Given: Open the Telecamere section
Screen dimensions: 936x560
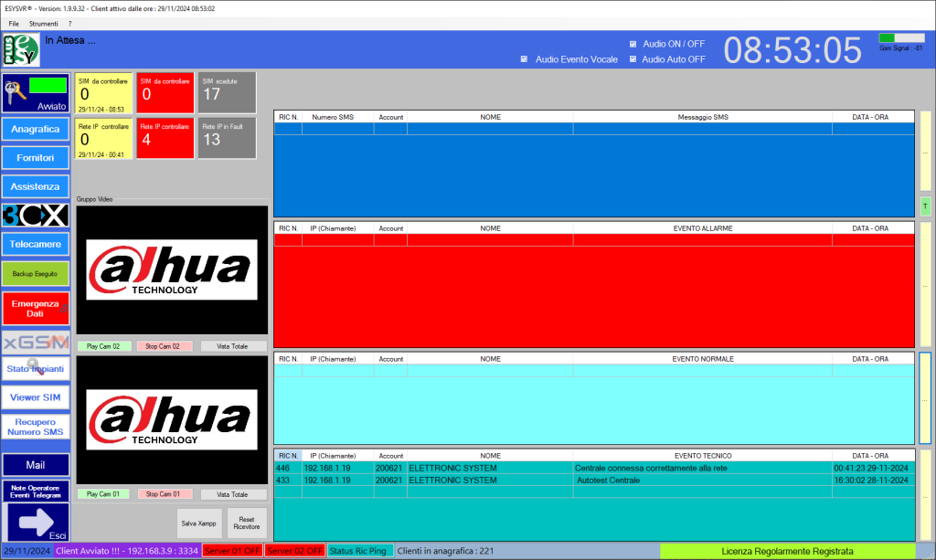Looking at the screenshot, I should [x=36, y=245].
